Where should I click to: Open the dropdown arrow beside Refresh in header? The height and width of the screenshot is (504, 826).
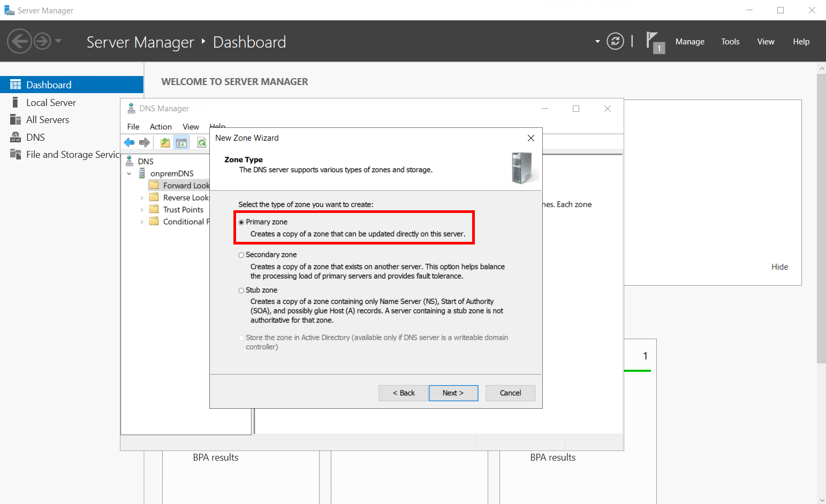click(x=597, y=42)
